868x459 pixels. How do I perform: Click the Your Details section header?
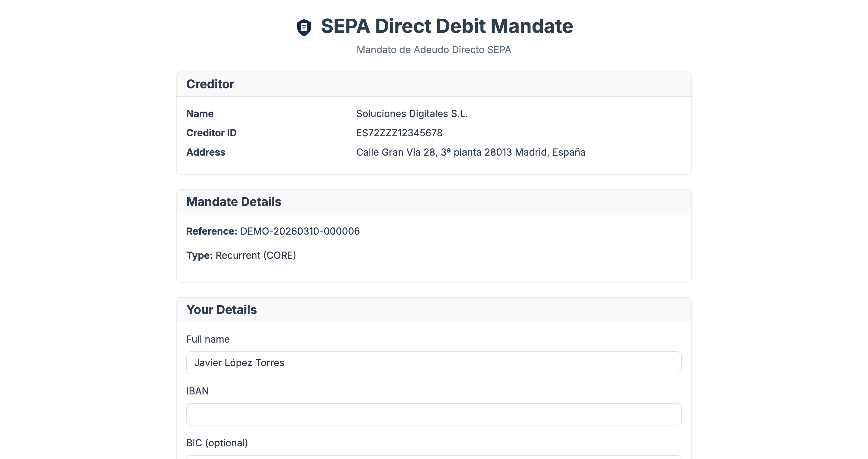pos(222,310)
